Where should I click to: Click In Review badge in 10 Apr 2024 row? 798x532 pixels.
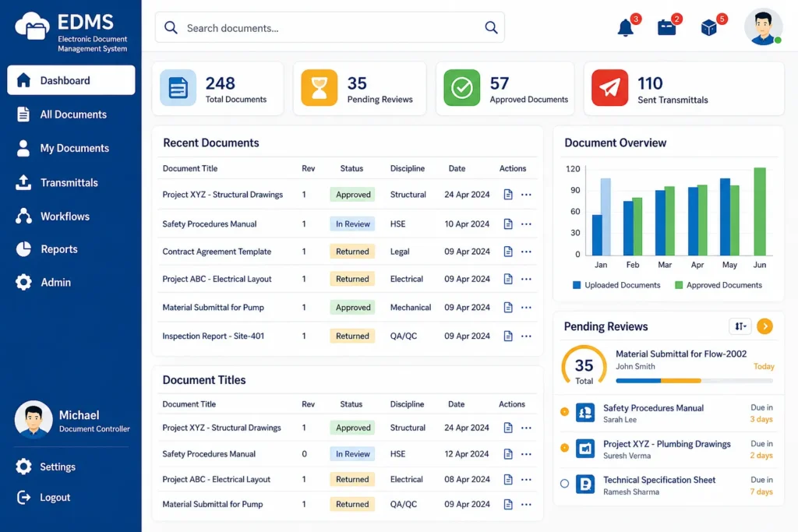coord(352,224)
